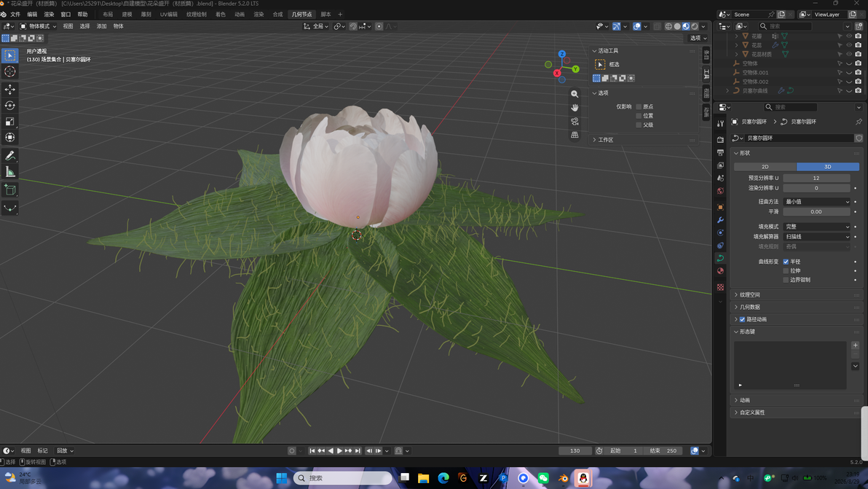
Task: Open the 渲染 menu in top bar
Action: click(50, 15)
